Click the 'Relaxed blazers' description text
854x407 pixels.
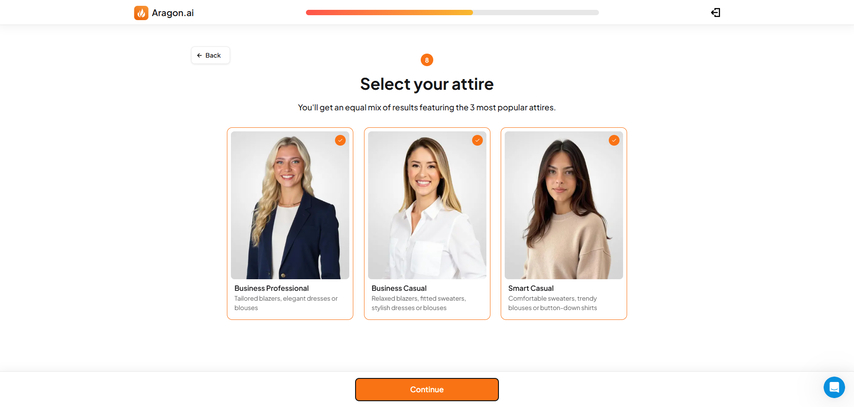click(419, 303)
